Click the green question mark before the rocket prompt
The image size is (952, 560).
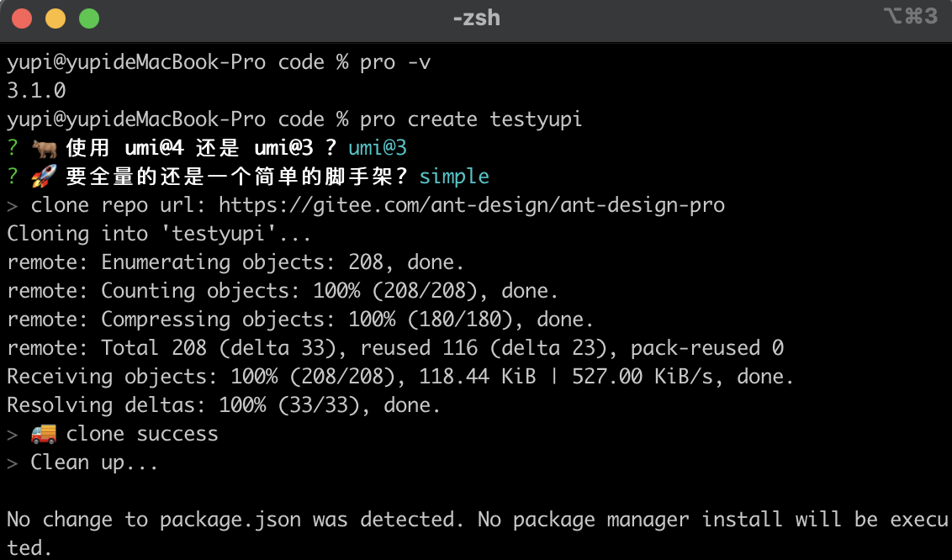coord(13,177)
